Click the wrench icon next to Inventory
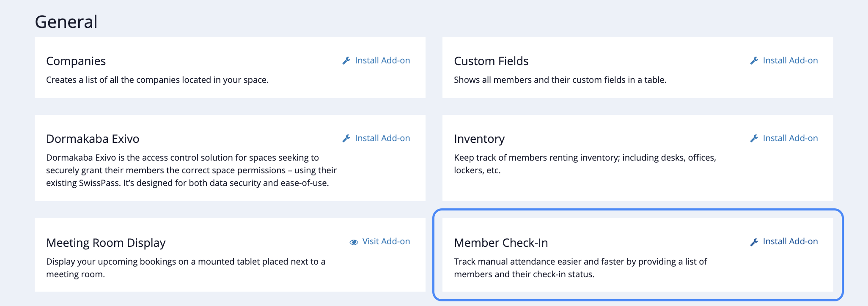 tap(754, 139)
